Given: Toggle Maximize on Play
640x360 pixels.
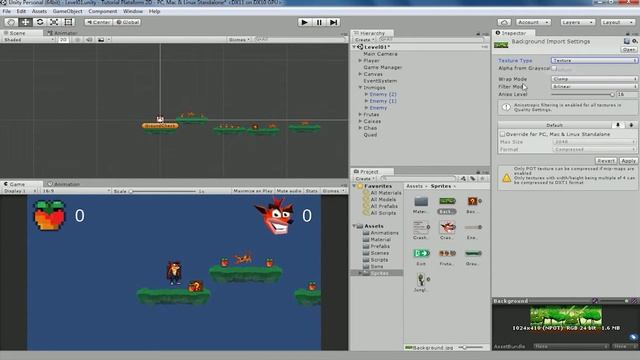Looking at the screenshot, I should point(253,191).
